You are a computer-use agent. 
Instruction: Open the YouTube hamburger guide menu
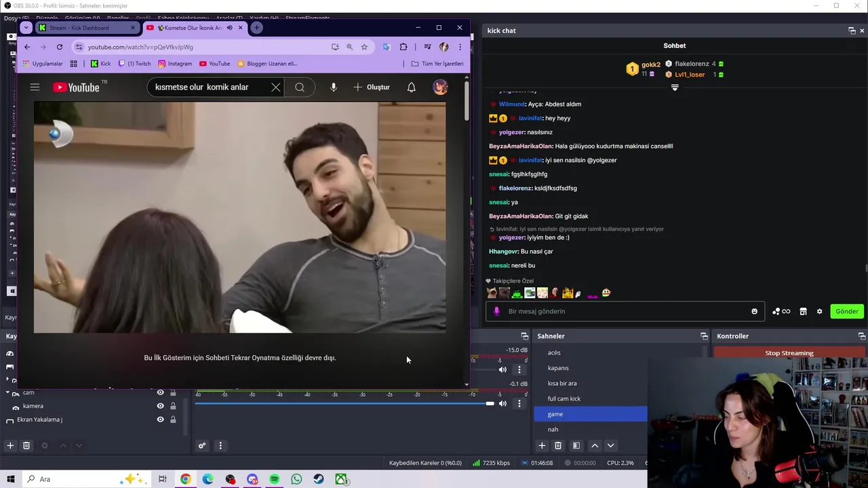click(x=35, y=87)
